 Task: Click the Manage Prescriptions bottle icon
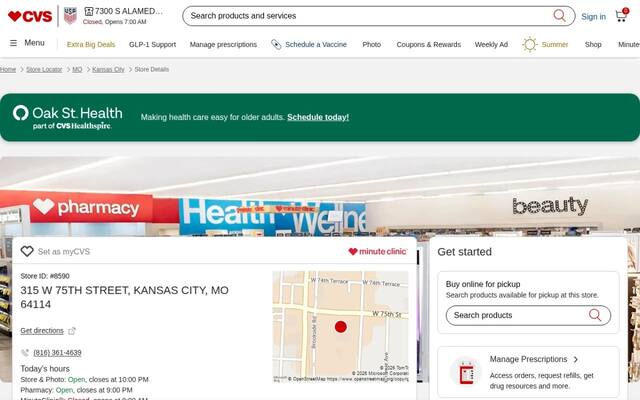point(466,373)
